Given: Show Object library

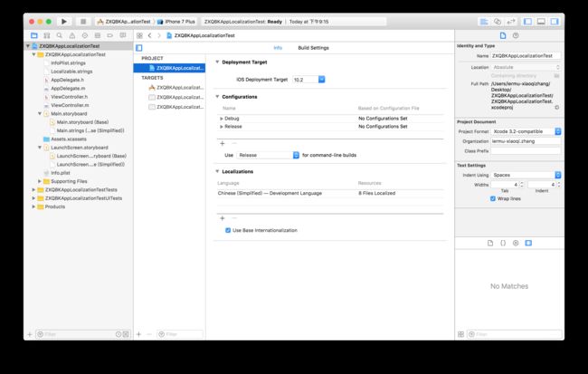Looking at the screenshot, I should [x=516, y=243].
